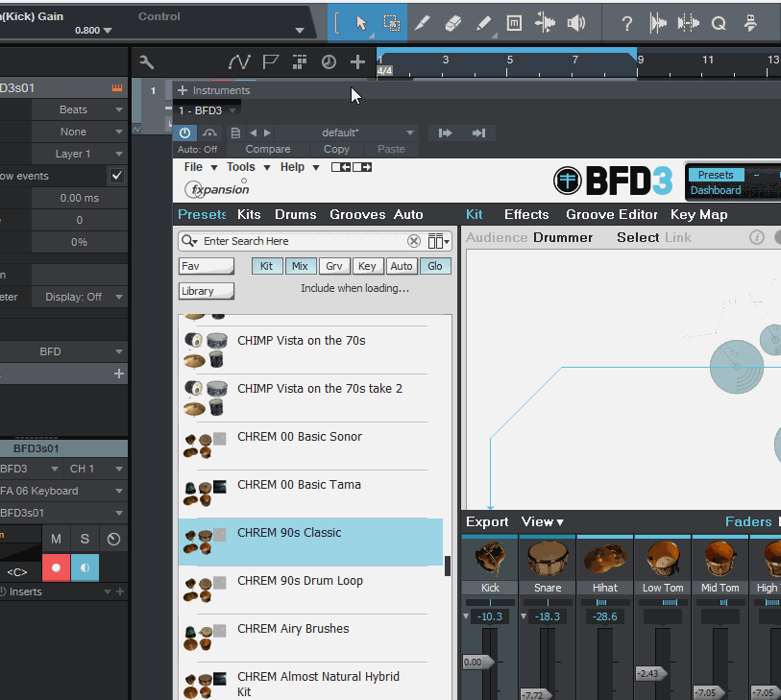
Task: Click the Kick channel fader handle
Action: 478,663
